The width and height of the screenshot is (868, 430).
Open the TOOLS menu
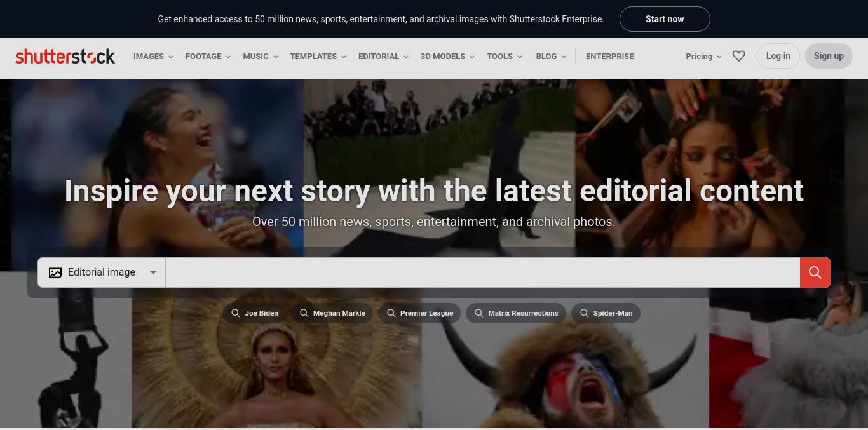(x=505, y=56)
